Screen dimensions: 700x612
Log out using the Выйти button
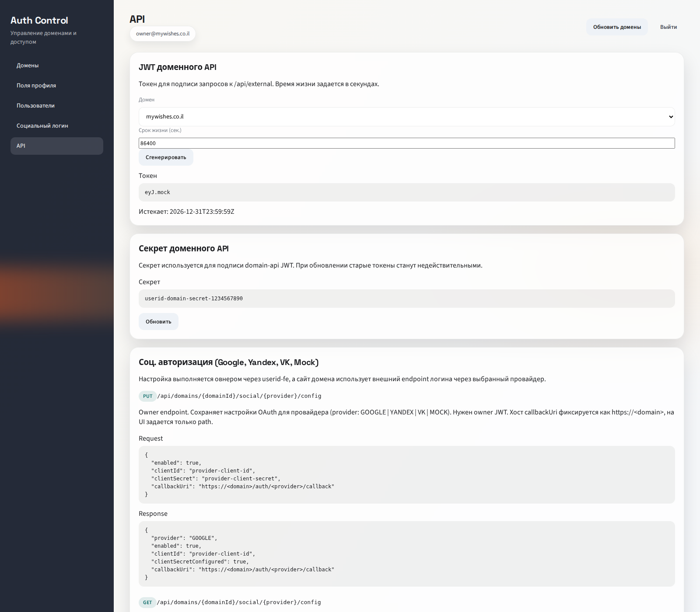[x=668, y=27]
